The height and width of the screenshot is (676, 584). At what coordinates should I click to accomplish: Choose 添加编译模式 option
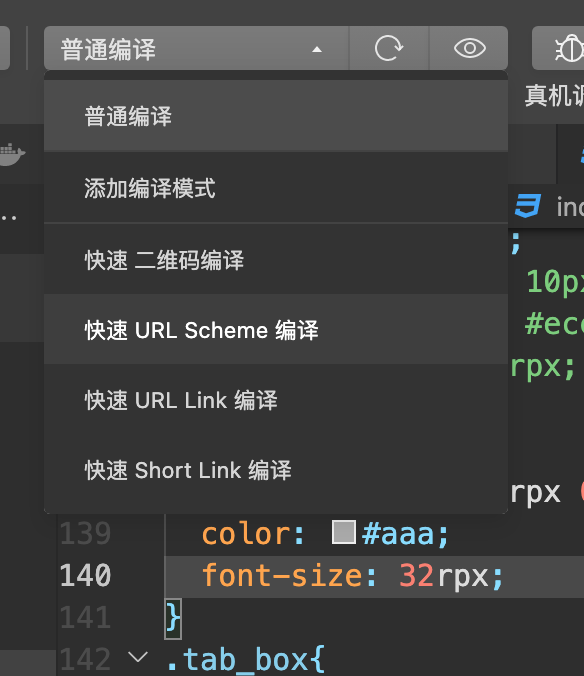[276, 188]
